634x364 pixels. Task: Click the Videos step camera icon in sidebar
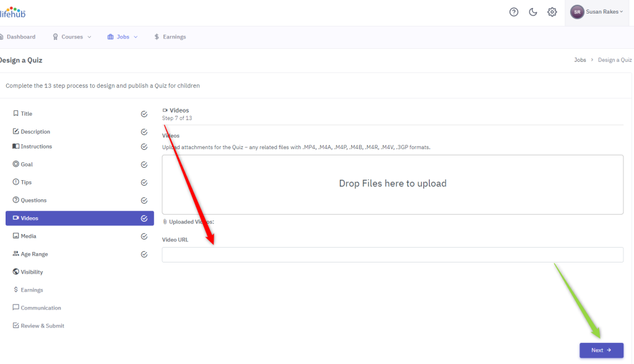coord(15,218)
